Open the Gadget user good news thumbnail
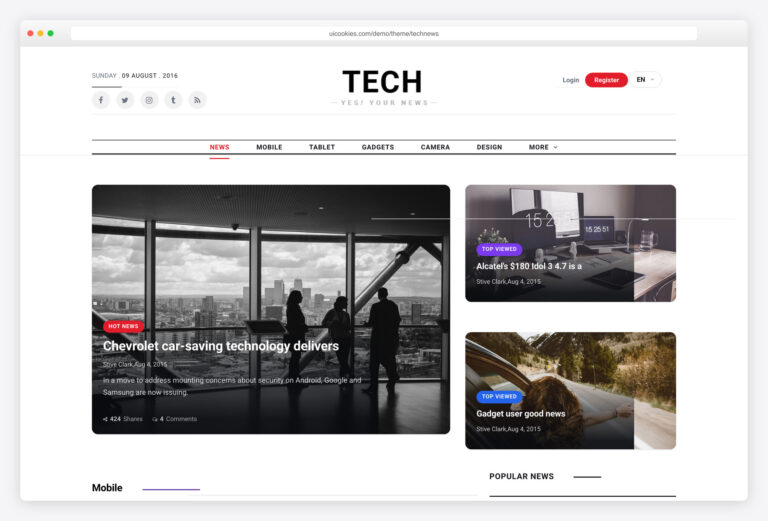Image resolution: width=768 pixels, height=521 pixels. tap(570, 391)
